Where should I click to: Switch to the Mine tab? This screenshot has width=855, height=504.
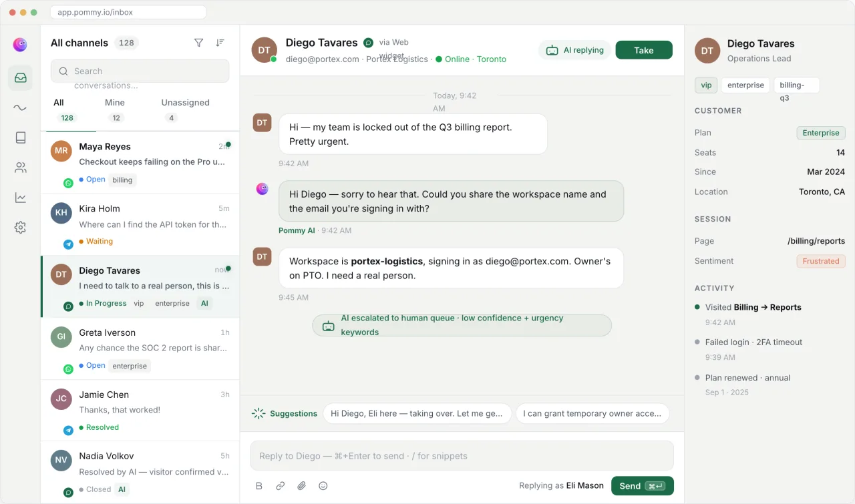[116, 111]
